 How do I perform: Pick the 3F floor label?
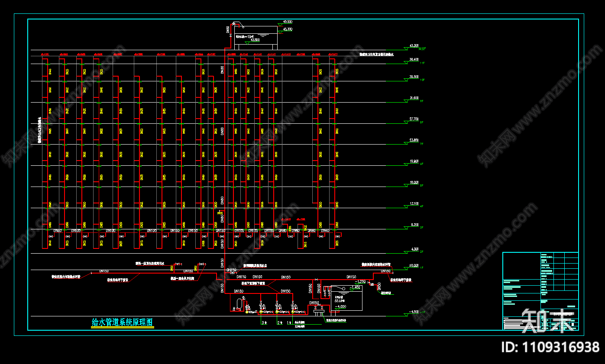click(421, 228)
